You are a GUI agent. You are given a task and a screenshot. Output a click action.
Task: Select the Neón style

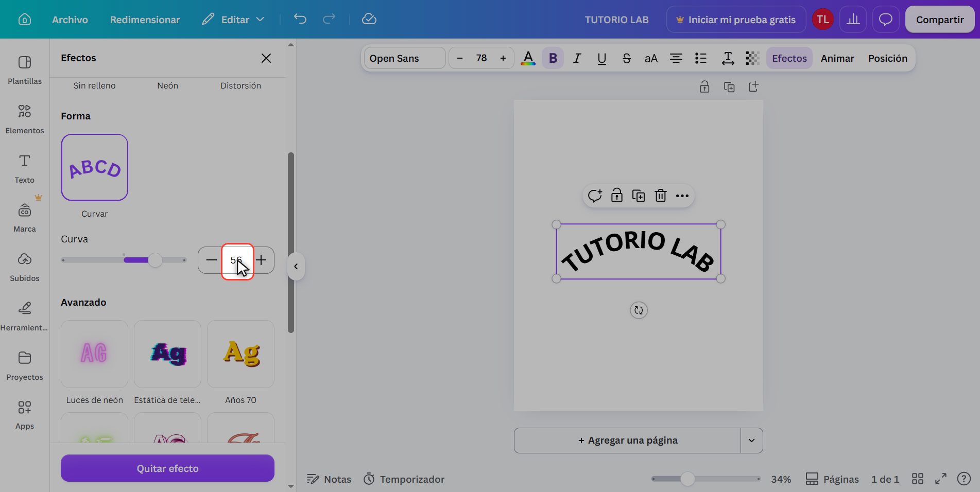click(167, 85)
